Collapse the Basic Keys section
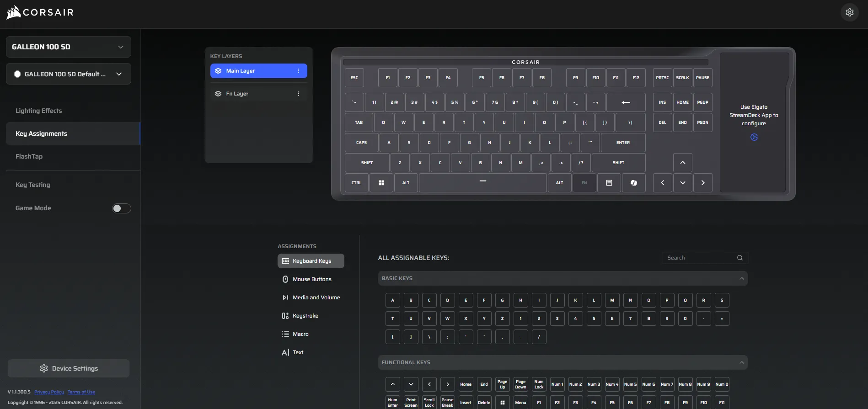The height and width of the screenshot is (409, 868). 741,278
